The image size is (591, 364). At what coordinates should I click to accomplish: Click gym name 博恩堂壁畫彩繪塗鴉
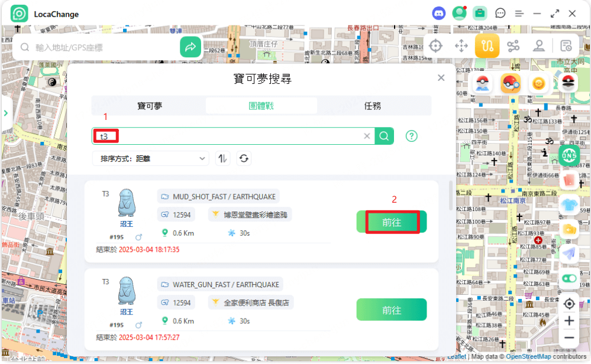click(x=256, y=215)
